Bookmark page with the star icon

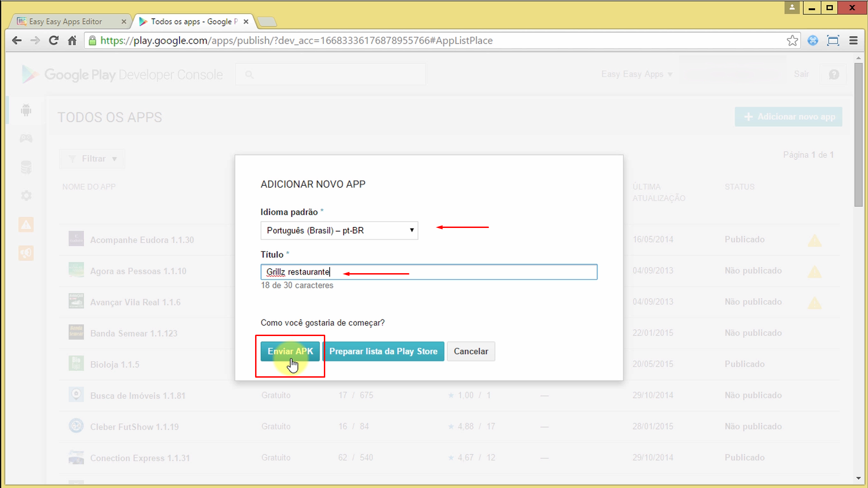click(x=792, y=41)
